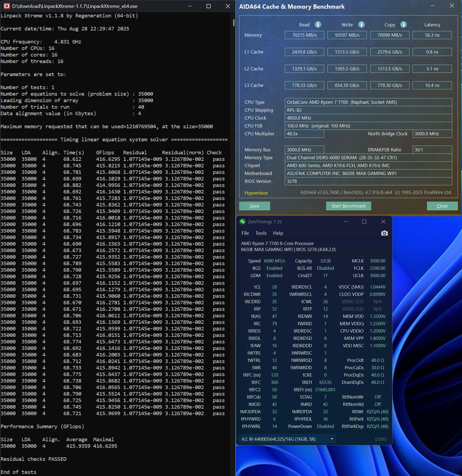This screenshot has height=476, width=462.
Task: Take a ZenTimings screenshot with camera icon
Action: tap(384, 233)
